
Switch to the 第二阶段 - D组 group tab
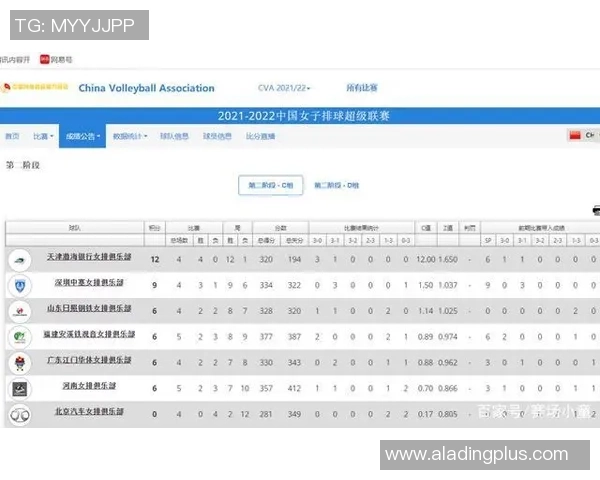point(337,186)
